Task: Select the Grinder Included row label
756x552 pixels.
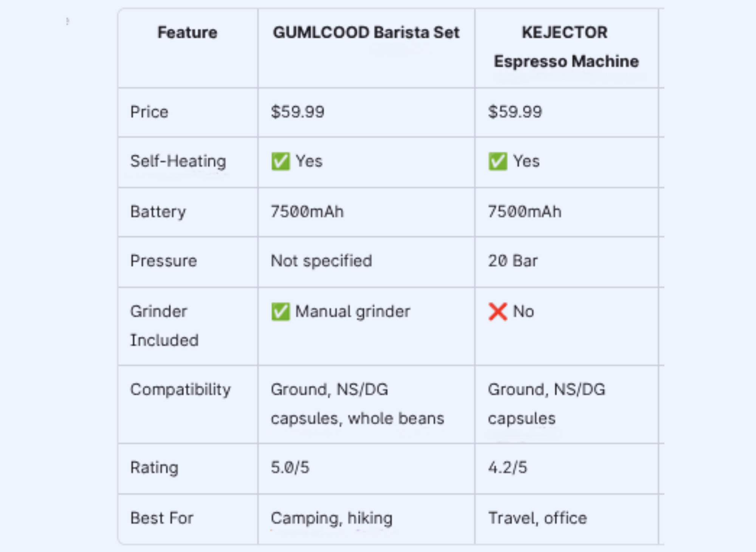Action: click(164, 326)
